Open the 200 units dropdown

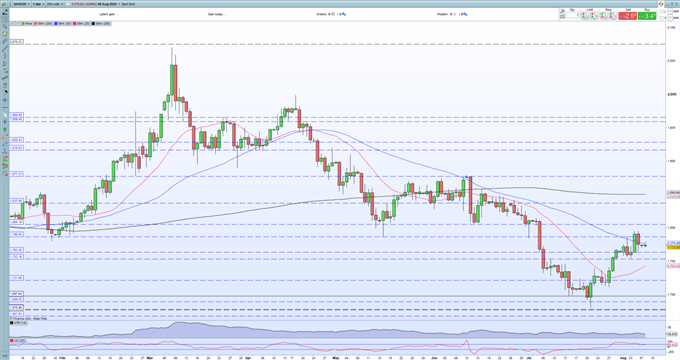pos(55,4)
